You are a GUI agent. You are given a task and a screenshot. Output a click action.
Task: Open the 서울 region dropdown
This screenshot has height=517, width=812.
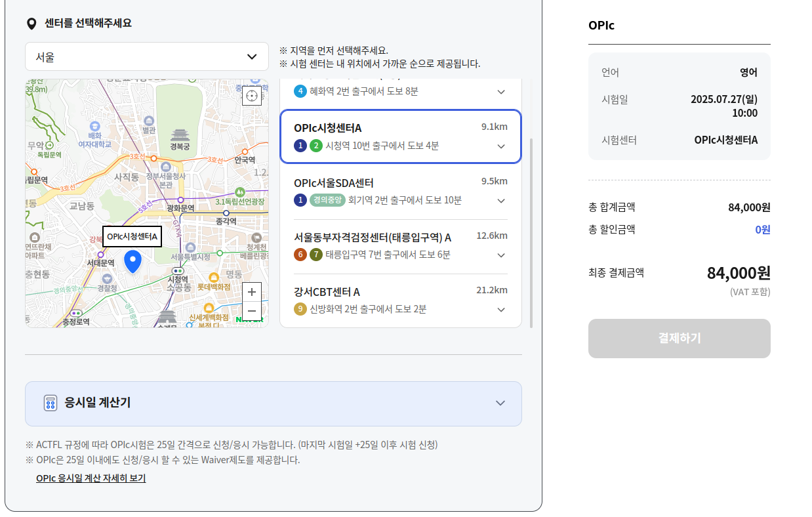click(x=146, y=56)
